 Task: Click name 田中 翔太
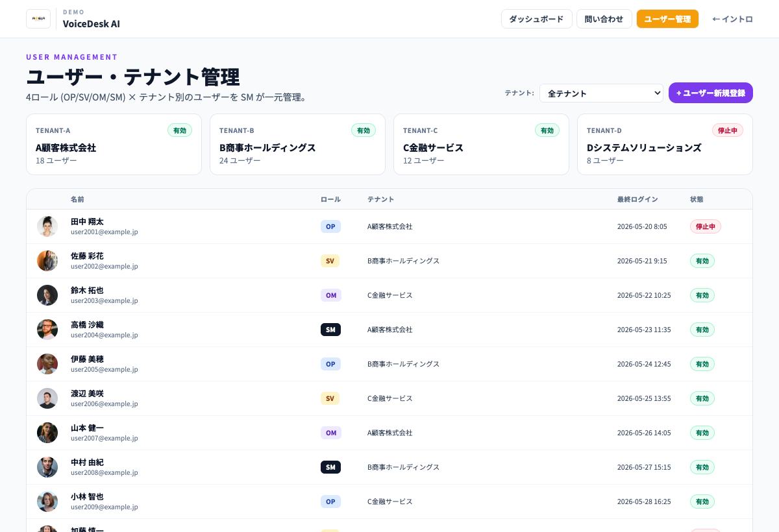(87, 222)
